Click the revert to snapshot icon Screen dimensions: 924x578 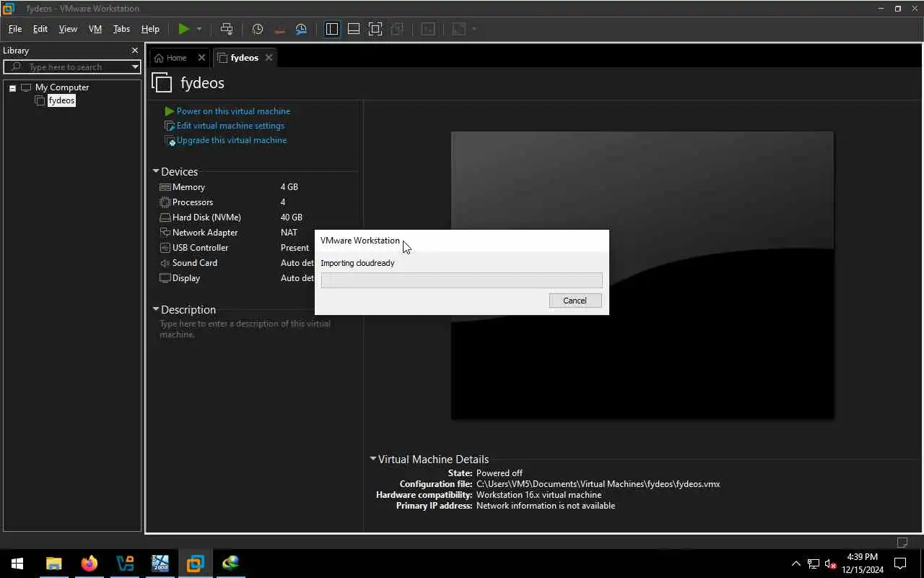coord(279,29)
